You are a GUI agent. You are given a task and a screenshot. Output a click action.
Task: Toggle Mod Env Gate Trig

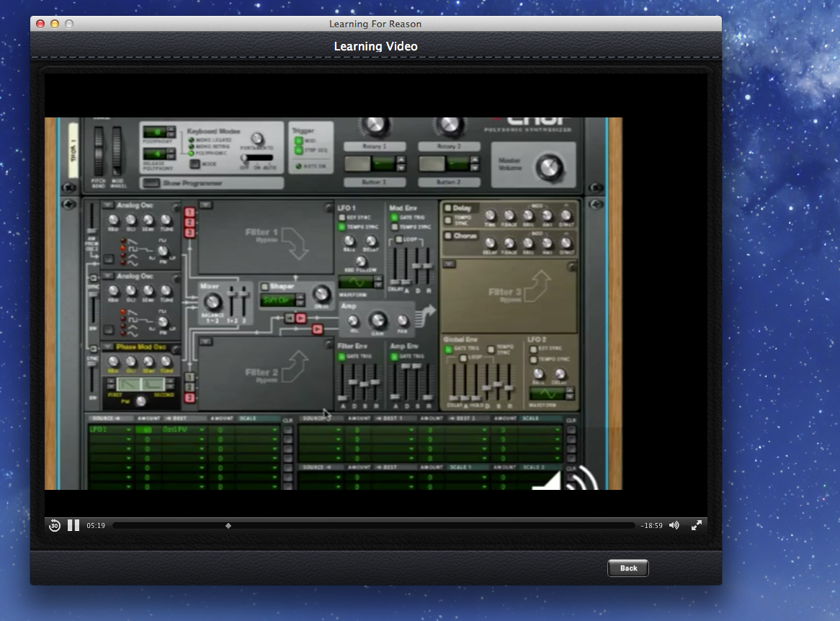394,218
